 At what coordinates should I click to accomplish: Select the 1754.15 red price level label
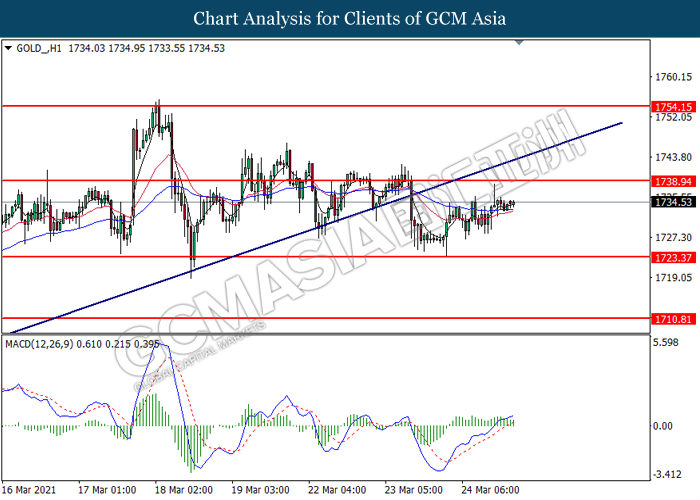click(x=673, y=107)
